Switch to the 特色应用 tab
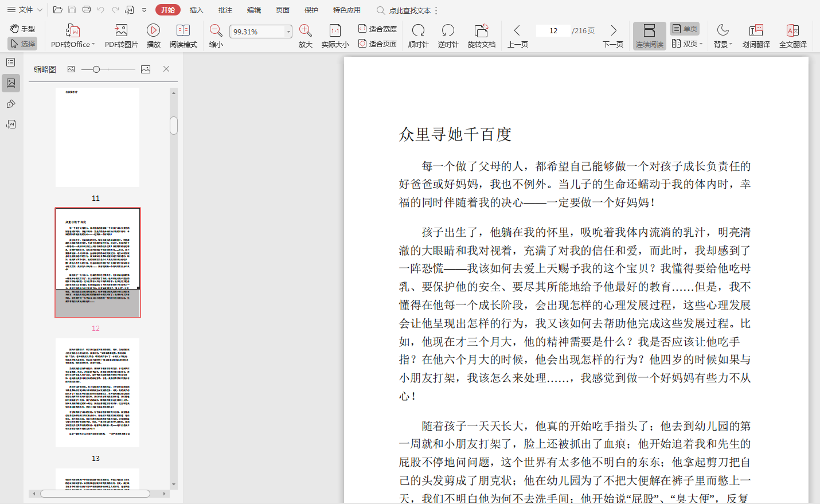The image size is (820, 504). point(346,10)
